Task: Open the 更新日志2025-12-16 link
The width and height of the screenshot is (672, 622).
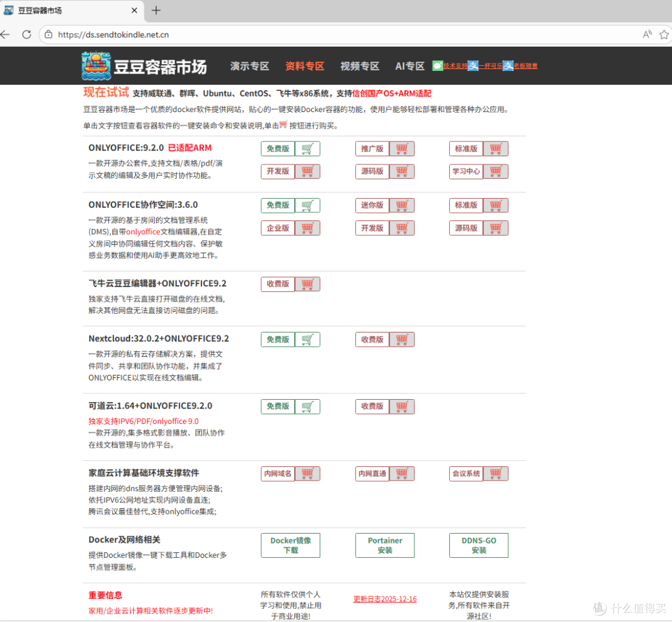Action: (x=385, y=599)
